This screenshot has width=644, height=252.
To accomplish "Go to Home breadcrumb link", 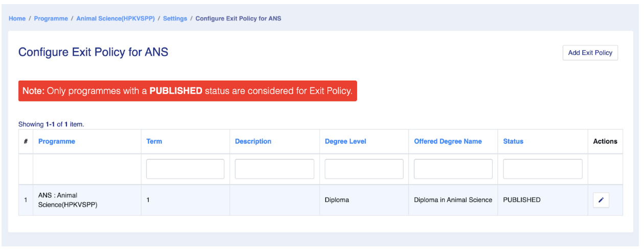I will (17, 18).
